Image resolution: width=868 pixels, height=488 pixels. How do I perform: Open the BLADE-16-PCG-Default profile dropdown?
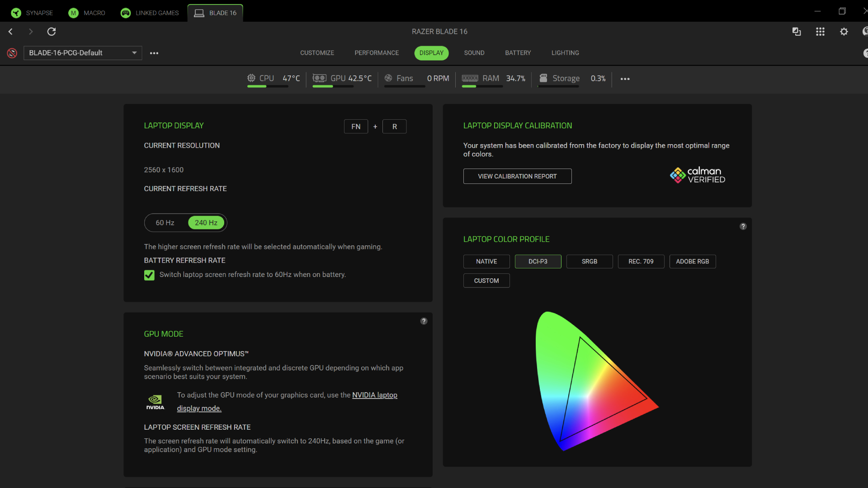[83, 53]
